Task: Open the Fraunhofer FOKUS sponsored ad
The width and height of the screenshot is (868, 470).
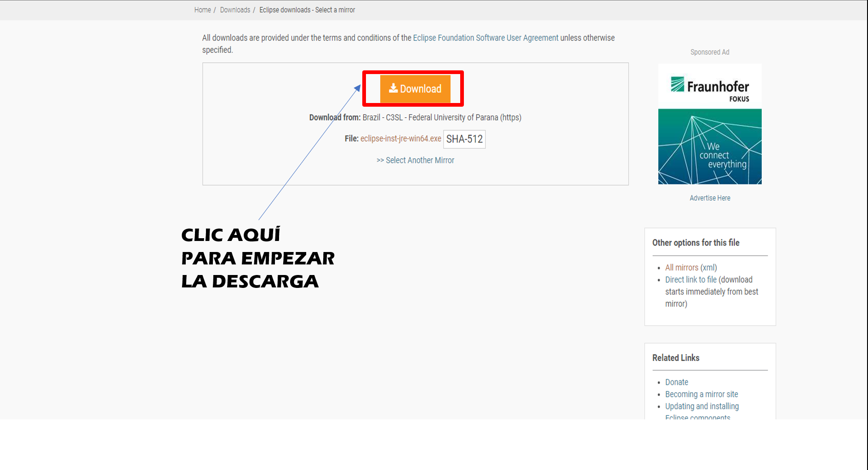Action: coord(710,124)
